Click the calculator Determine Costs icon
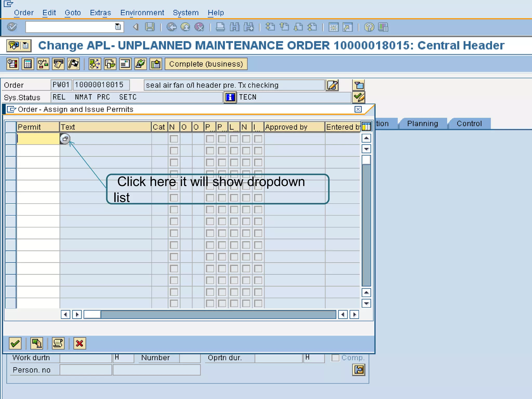The width and height of the screenshot is (532, 399). click(x=28, y=64)
